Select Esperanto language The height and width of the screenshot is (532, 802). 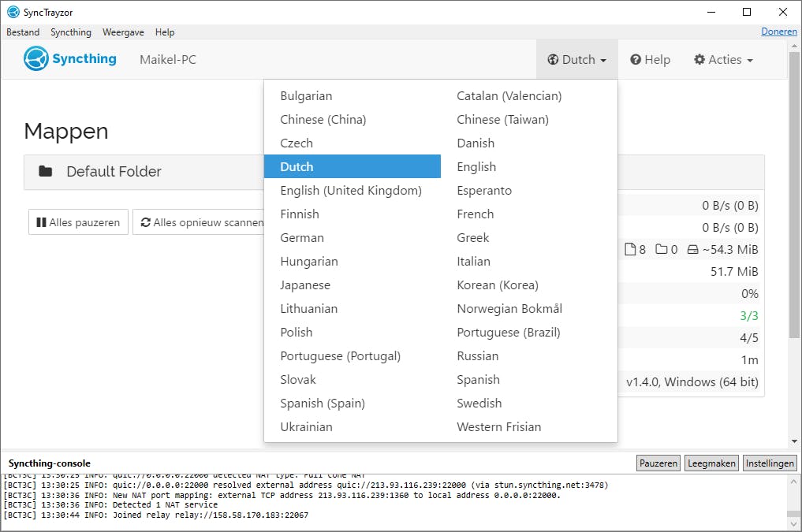[x=529, y=190]
